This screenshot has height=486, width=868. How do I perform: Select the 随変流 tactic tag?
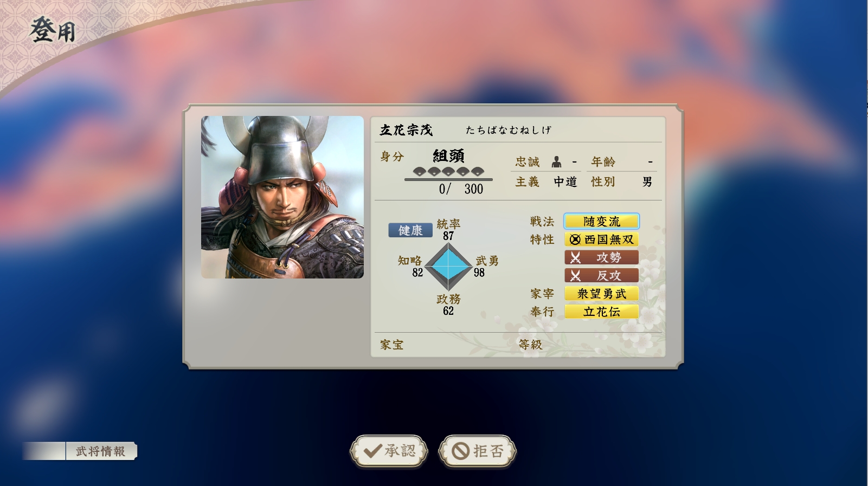point(602,221)
